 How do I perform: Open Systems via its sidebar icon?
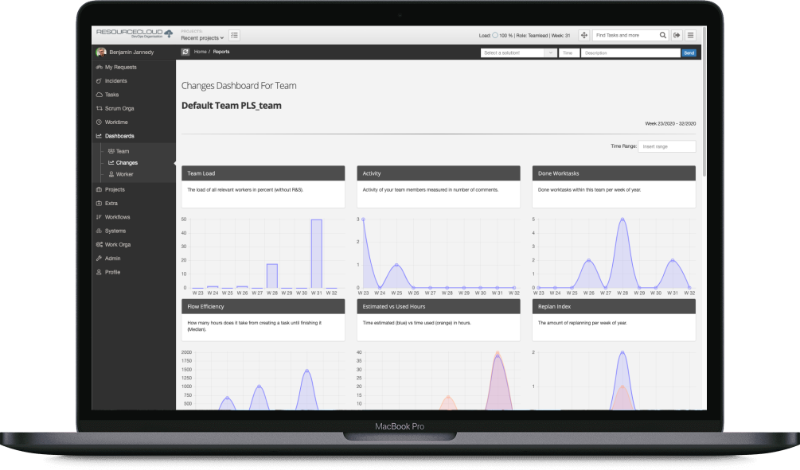tap(99, 231)
